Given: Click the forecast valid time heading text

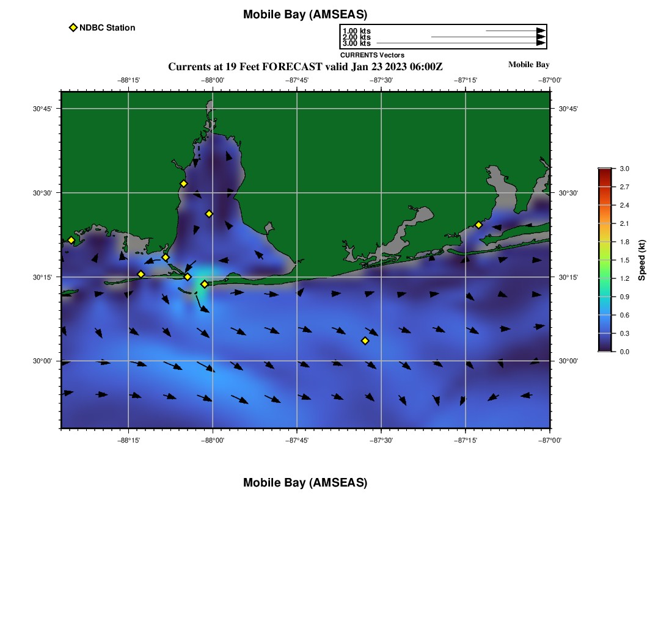Looking at the screenshot, I should 305,66.
